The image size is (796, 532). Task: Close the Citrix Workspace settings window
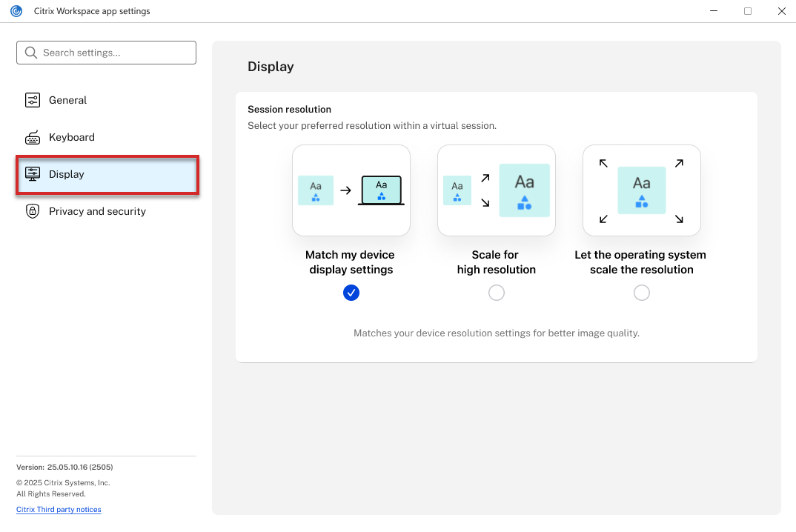[782, 11]
